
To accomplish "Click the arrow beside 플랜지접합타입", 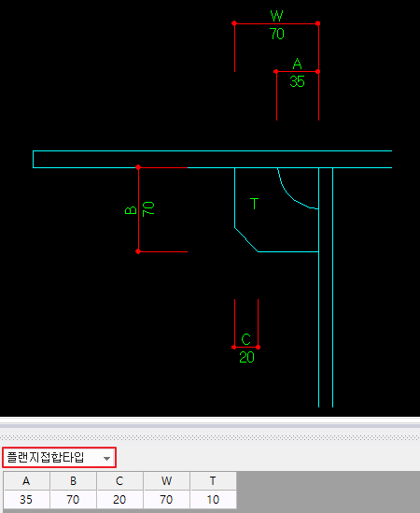I will pos(106,458).
